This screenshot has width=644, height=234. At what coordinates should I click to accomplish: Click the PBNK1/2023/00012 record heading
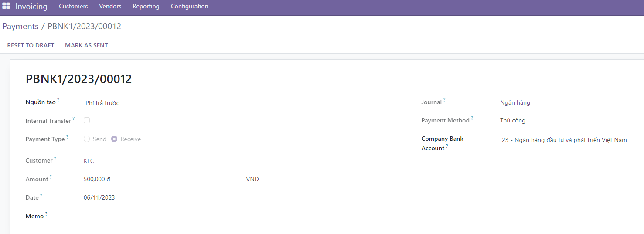(79, 79)
